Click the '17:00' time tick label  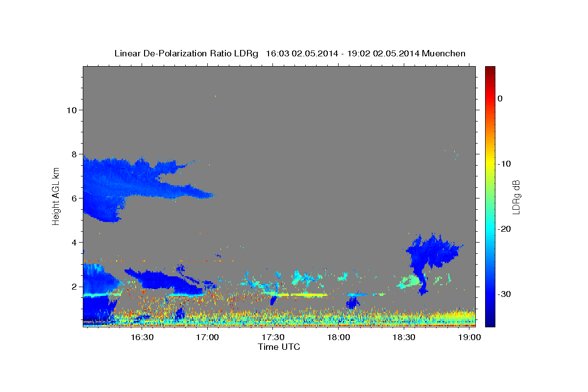pyautogui.click(x=207, y=338)
